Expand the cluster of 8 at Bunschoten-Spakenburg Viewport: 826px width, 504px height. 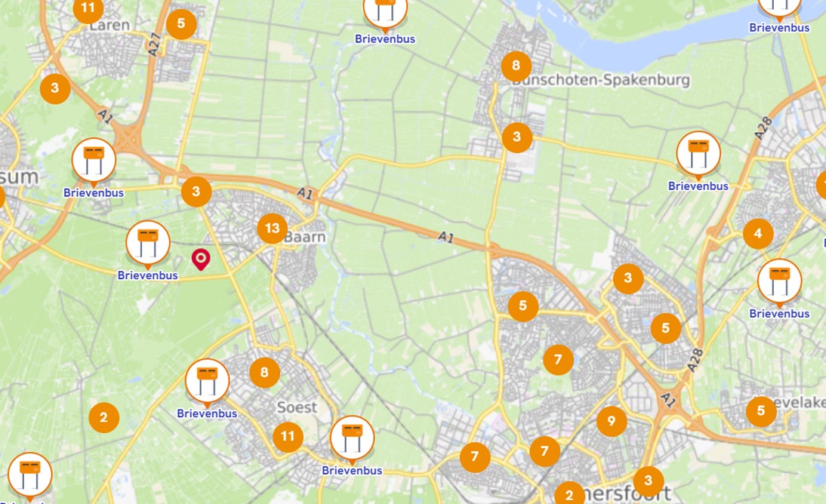(516, 66)
